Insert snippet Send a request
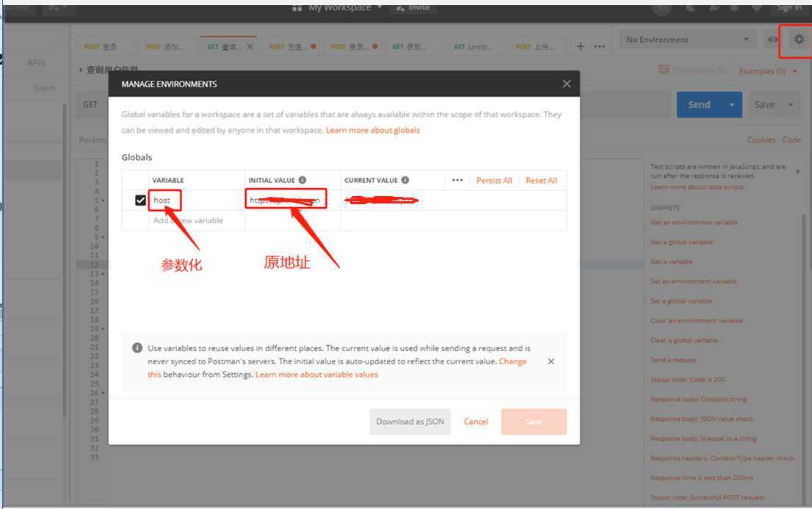 [673, 360]
